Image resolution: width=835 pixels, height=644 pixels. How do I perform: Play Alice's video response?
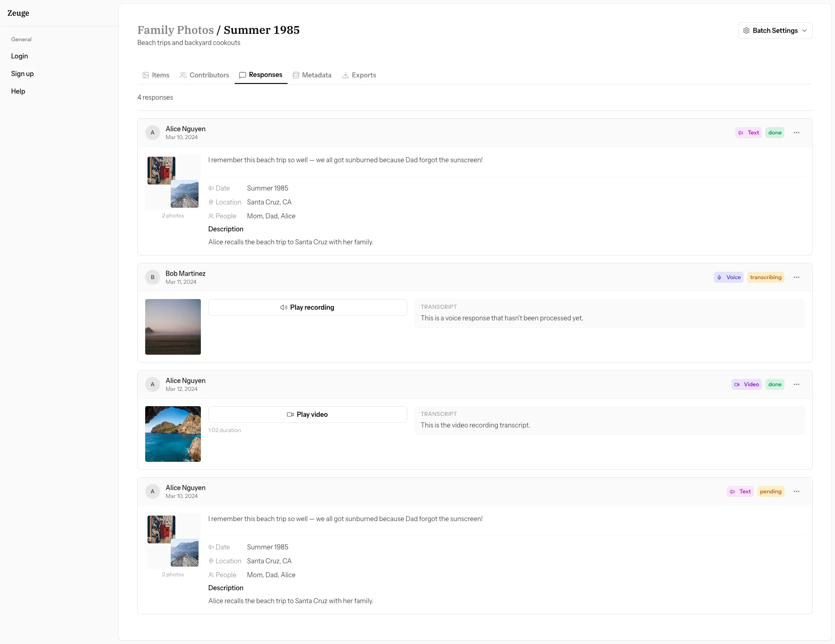(308, 414)
